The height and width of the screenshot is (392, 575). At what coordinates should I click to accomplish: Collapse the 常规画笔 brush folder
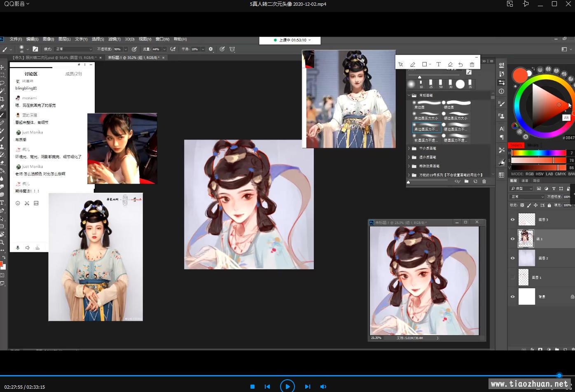tap(409, 95)
